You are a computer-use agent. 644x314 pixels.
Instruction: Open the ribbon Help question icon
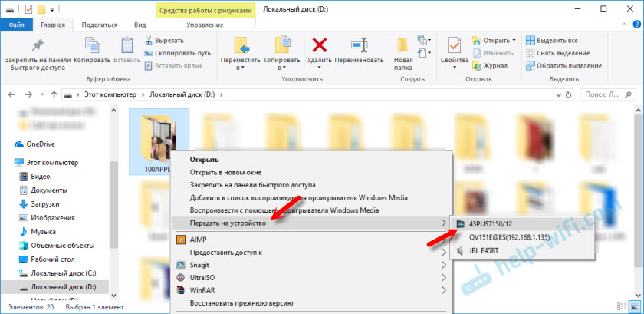pos(636,25)
